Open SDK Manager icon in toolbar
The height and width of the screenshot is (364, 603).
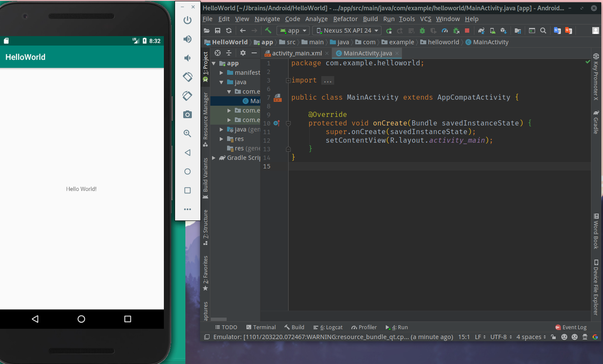pos(503,31)
